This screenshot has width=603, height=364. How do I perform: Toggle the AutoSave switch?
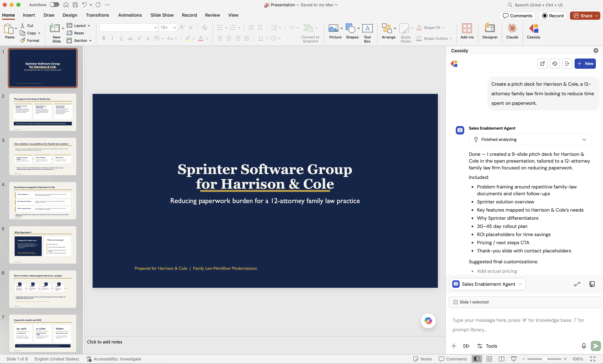54,5
